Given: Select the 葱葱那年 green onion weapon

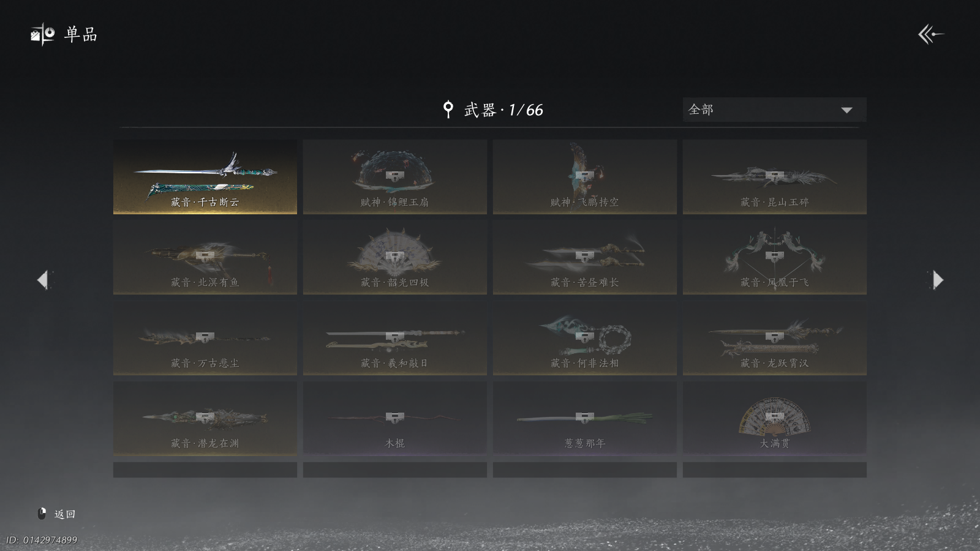Looking at the screenshot, I should pos(585,418).
